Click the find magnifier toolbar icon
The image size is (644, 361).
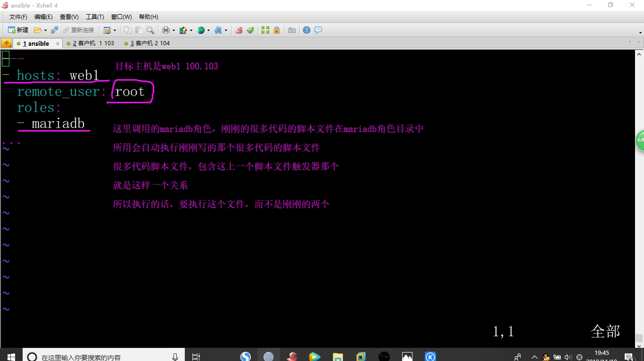point(150,30)
